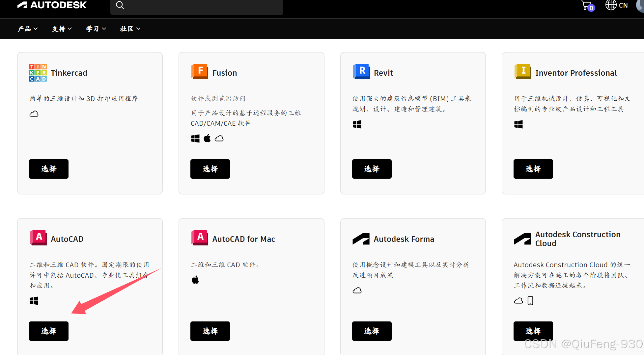Click the Windows icon in Inventor card
644x355 pixels.
point(518,124)
